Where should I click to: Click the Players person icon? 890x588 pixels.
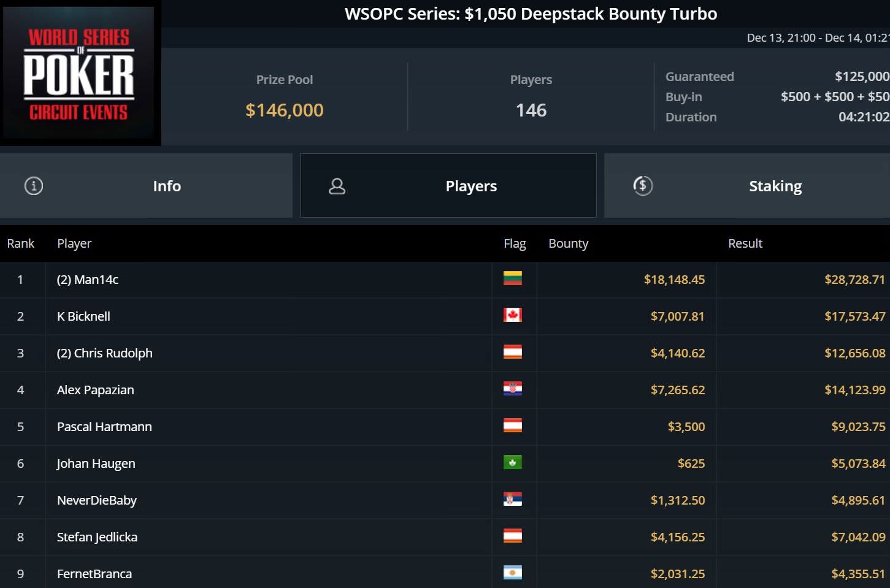[337, 186]
